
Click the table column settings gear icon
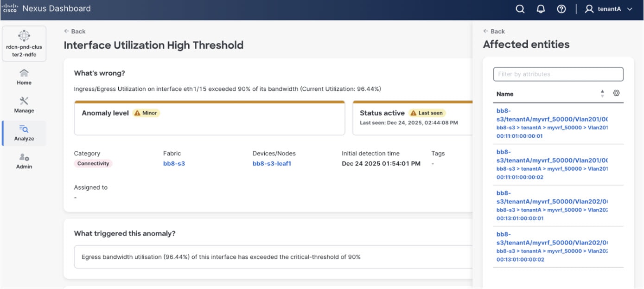pos(616,93)
